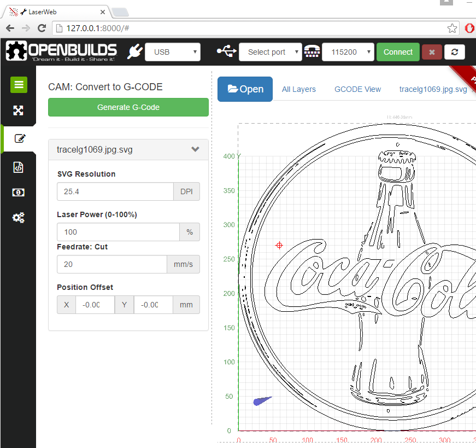Open the USB connection type dropdown
The height and width of the screenshot is (448, 476).
coord(173,52)
